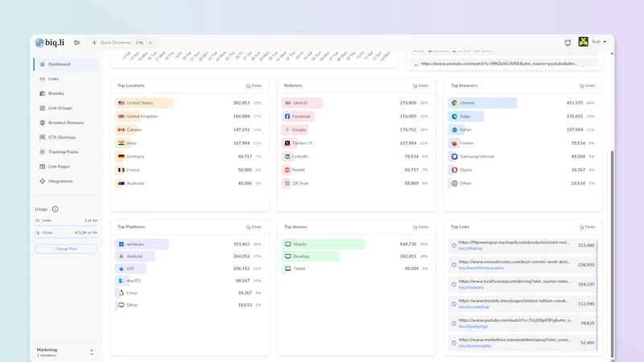The image size is (644, 362).
Task: Click the Clicks toggle in Top Locations
Action: pyautogui.click(x=254, y=86)
